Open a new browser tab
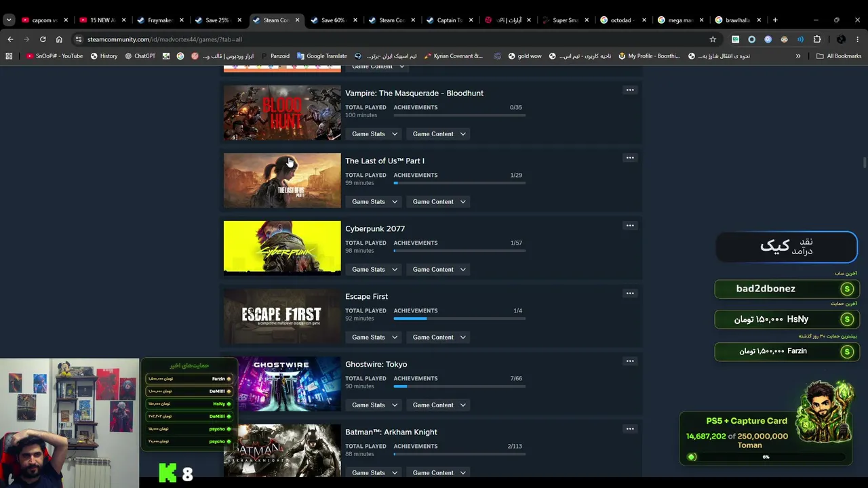 (775, 20)
